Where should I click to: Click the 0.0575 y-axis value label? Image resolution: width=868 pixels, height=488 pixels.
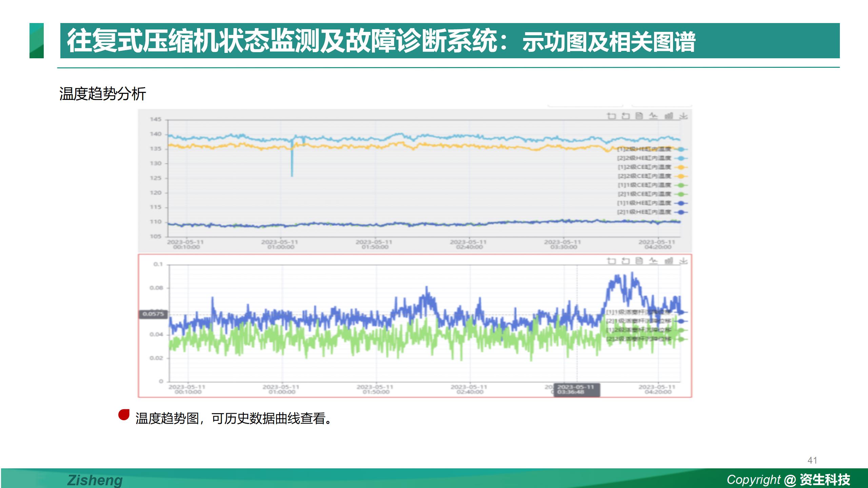click(153, 314)
